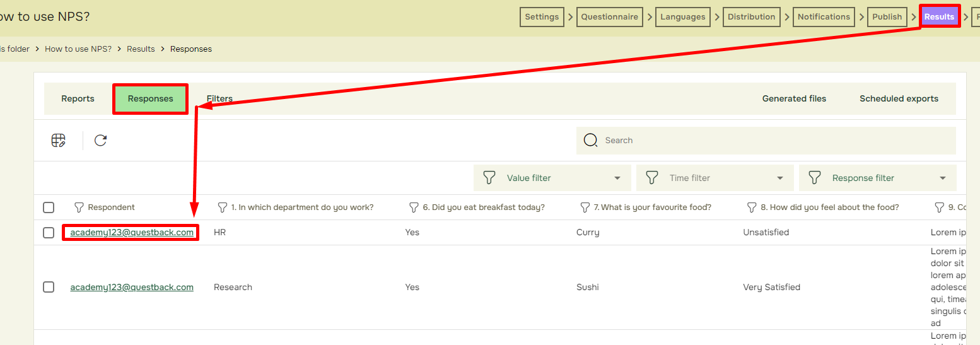Click funnel icon for department question column
Screen dimensions: 980x345
[222, 208]
